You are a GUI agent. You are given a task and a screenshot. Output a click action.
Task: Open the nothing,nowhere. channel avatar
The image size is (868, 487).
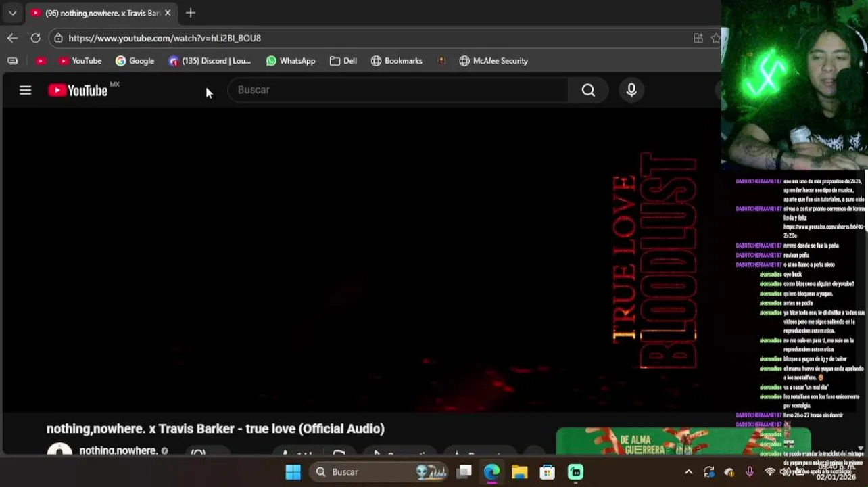click(x=59, y=450)
